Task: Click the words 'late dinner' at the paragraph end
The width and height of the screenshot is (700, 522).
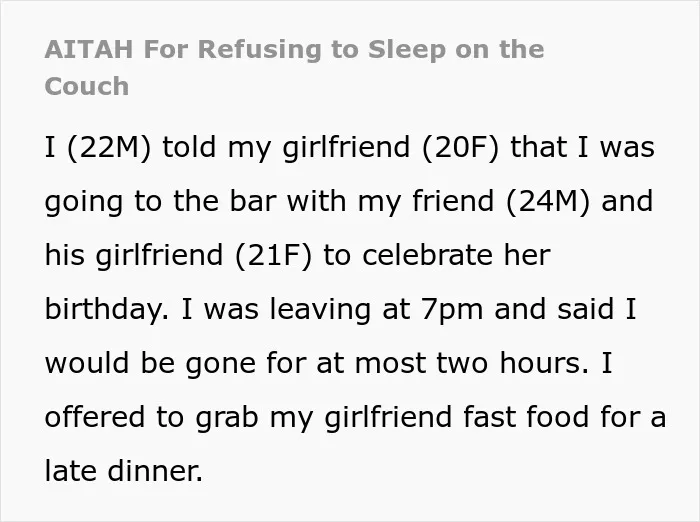Action: (124, 471)
